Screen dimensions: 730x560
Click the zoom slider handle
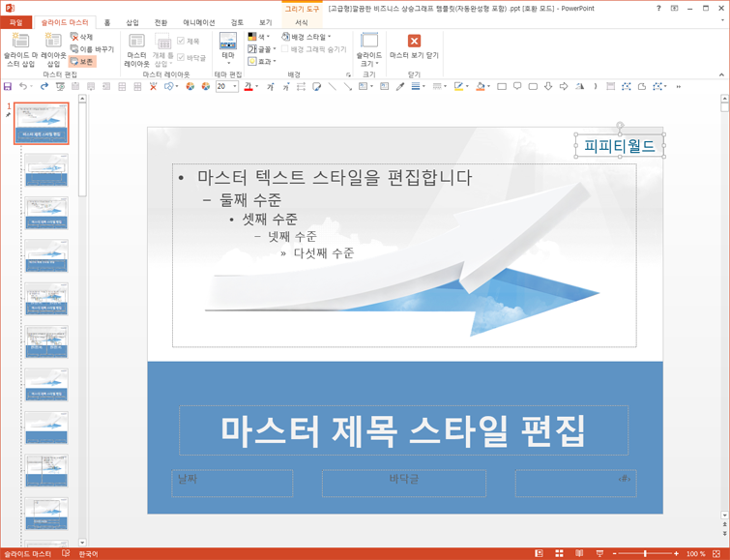[x=645, y=553]
